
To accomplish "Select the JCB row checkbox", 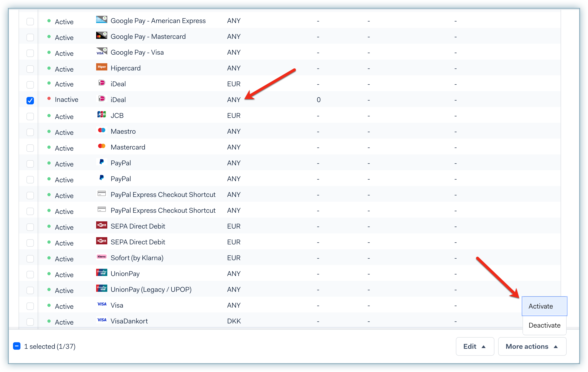I will (x=30, y=116).
